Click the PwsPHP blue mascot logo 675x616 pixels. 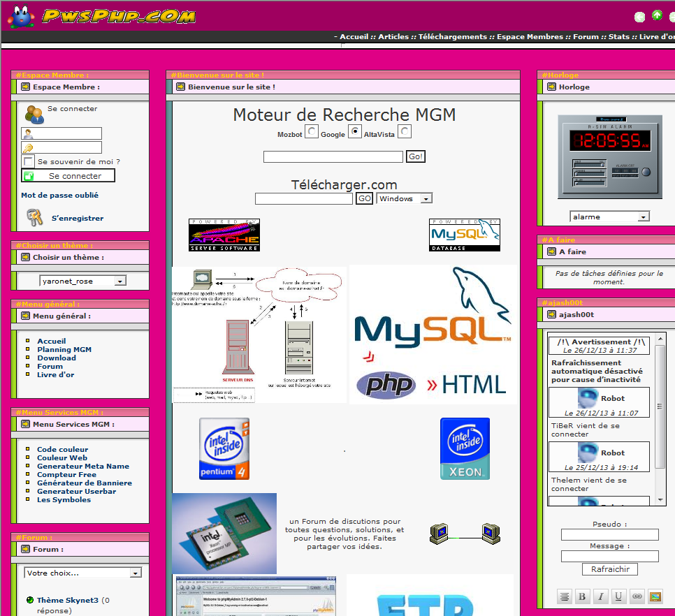pos(21,17)
